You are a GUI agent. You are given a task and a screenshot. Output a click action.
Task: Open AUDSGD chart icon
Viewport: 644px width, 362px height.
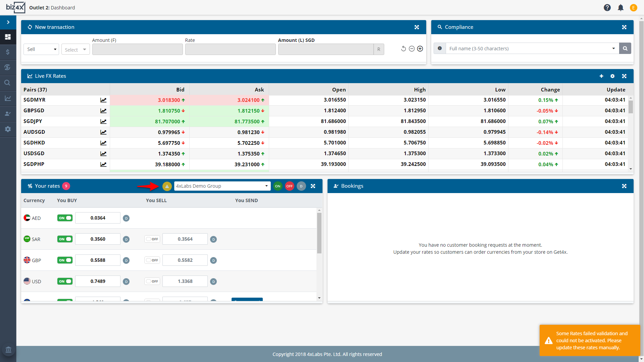(103, 132)
